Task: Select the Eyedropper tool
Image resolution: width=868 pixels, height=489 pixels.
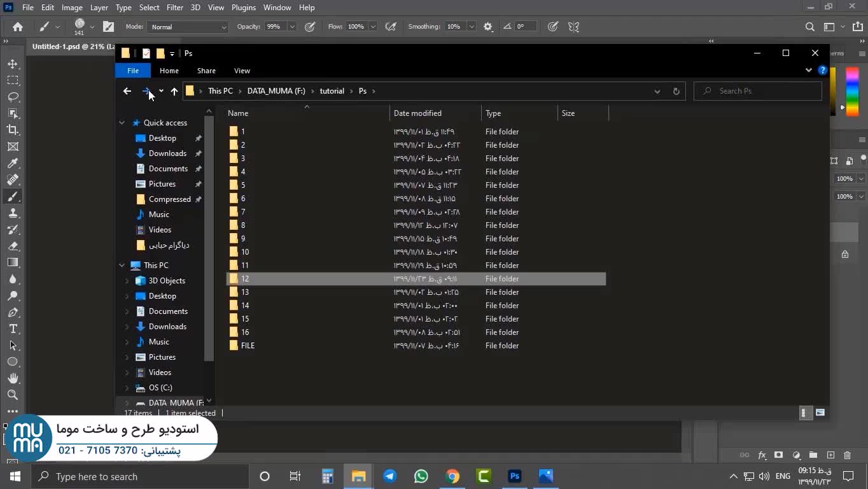Action: coord(13,163)
